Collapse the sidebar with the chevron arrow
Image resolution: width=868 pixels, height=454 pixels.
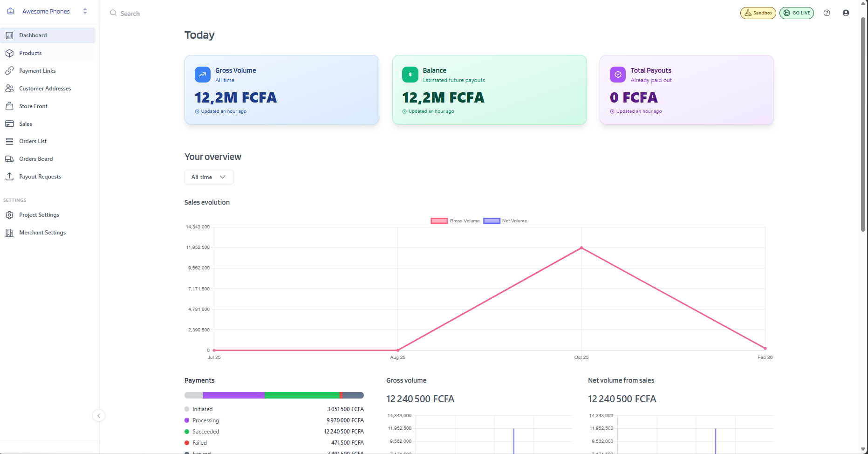click(x=99, y=415)
